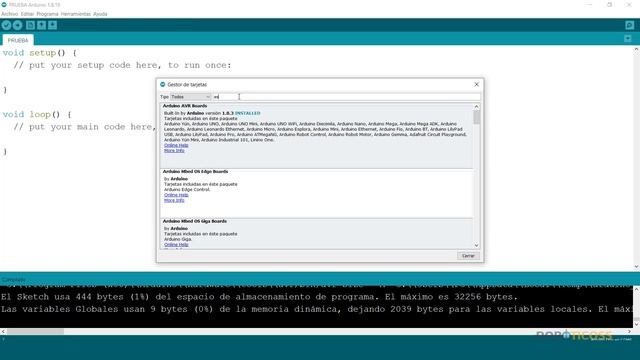Open Online Help for Mbed OS Edge Boards
The width and height of the screenshot is (640, 360).
[x=176, y=195]
